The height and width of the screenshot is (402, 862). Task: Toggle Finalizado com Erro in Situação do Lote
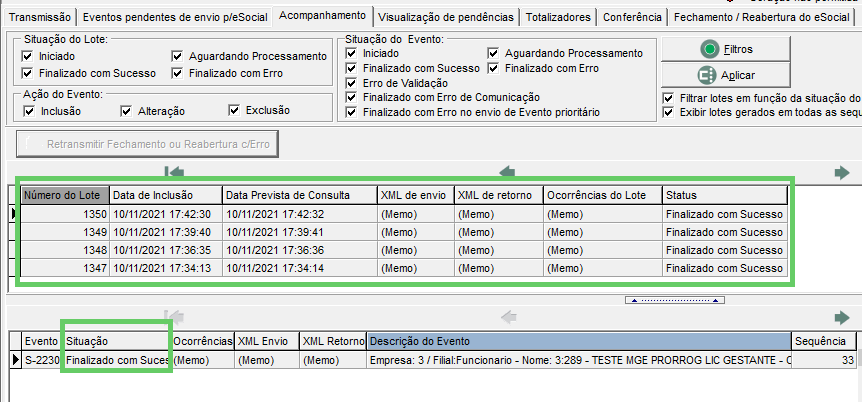[x=177, y=73]
